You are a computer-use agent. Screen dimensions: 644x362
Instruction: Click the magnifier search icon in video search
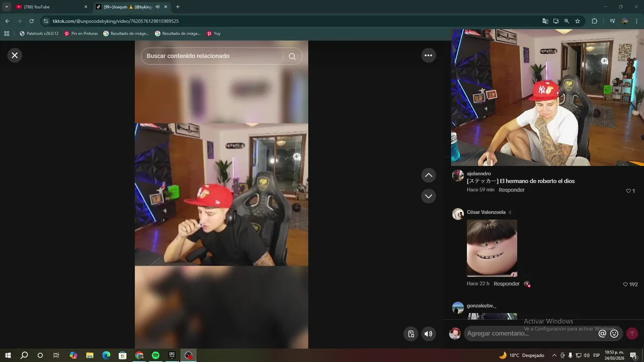[x=292, y=56]
